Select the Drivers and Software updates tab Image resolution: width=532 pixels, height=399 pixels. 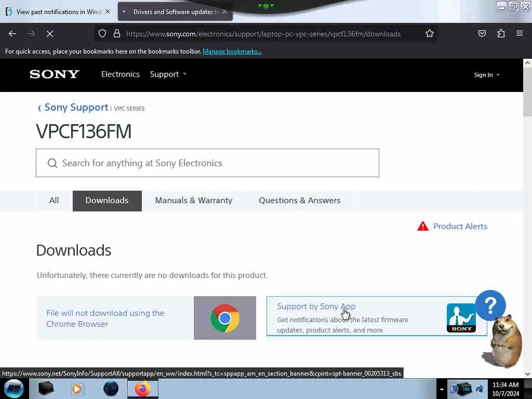(175, 11)
